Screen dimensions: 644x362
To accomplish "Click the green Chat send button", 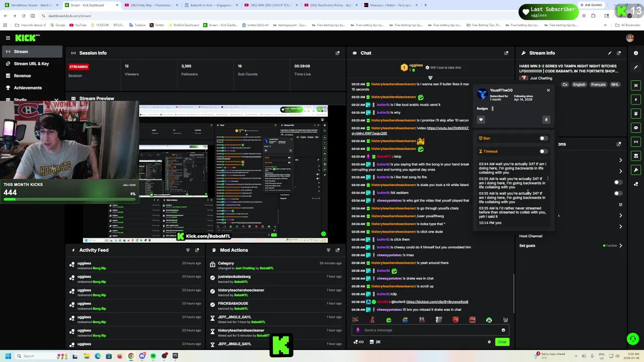I will point(502,342).
